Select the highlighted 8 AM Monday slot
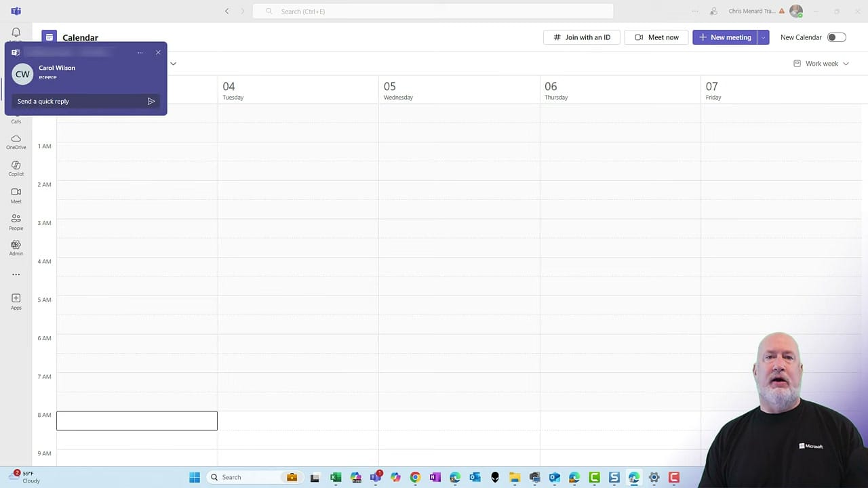868x488 pixels. (137, 421)
